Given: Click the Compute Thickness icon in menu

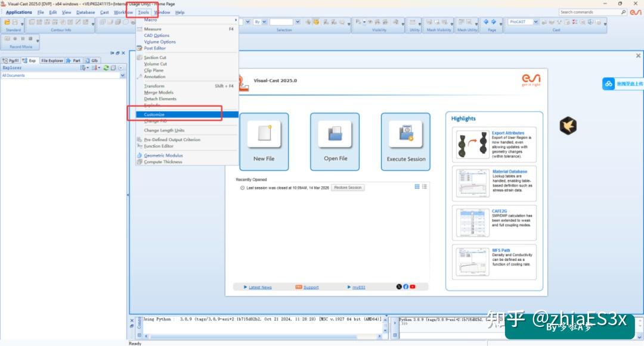Looking at the screenshot, I should 140,162.
